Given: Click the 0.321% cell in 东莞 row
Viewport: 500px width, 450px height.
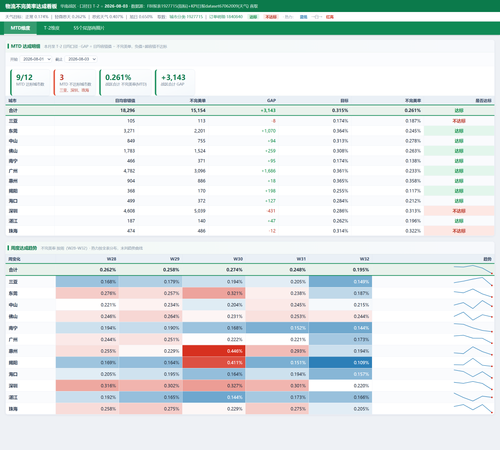Looking at the screenshot, I should [x=214, y=293].
